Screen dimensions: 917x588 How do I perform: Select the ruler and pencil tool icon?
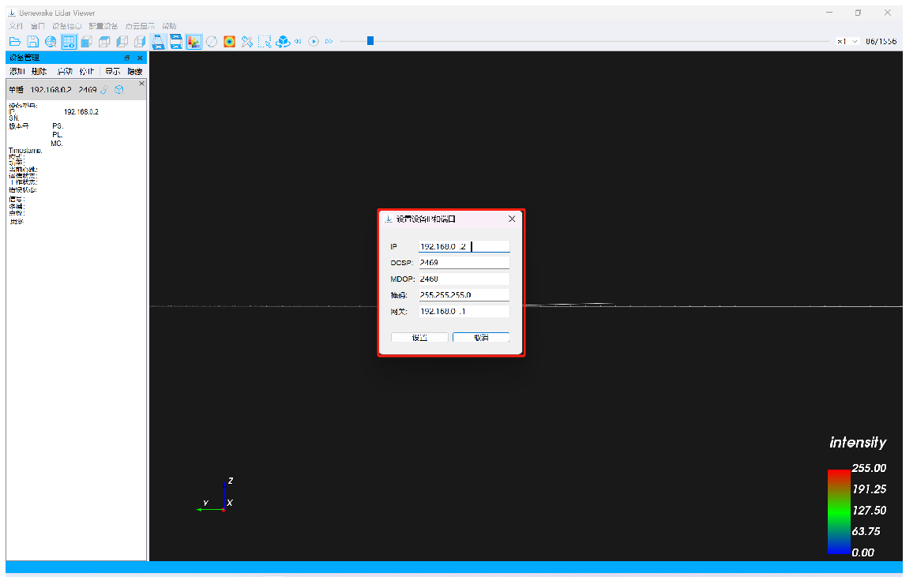[x=247, y=42]
